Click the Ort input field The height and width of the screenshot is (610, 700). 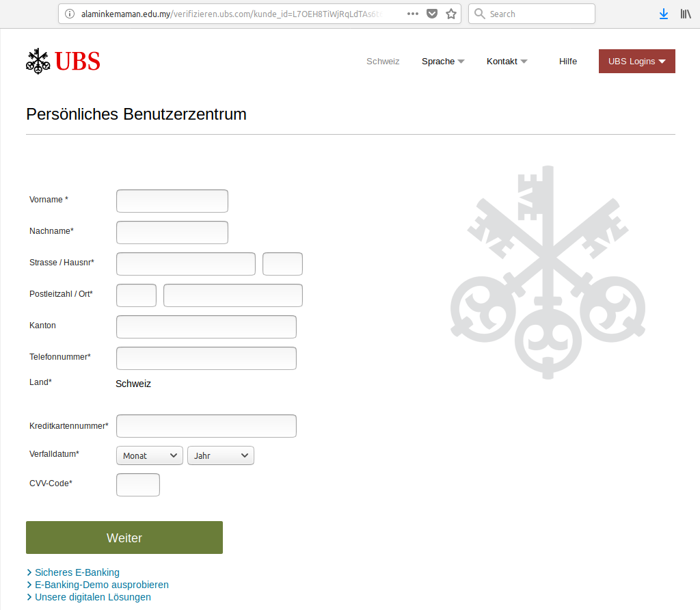click(233, 295)
